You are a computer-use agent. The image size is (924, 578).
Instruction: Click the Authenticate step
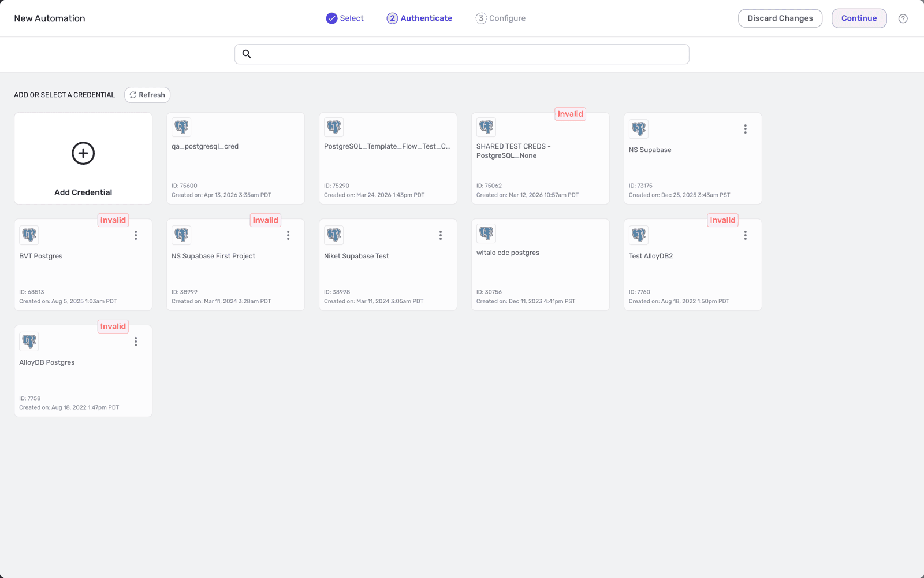419,18
